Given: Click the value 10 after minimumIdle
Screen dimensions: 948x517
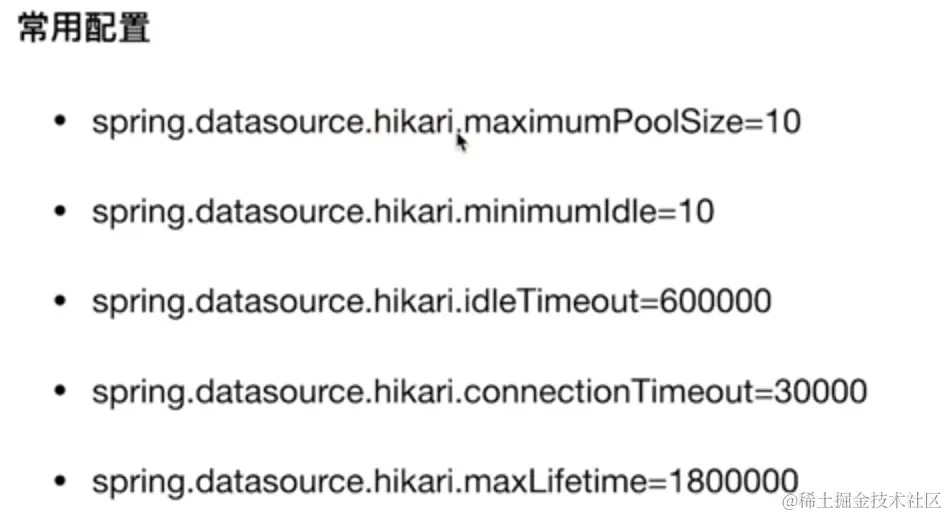Looking at the screenshot, I should pos(695,212).
